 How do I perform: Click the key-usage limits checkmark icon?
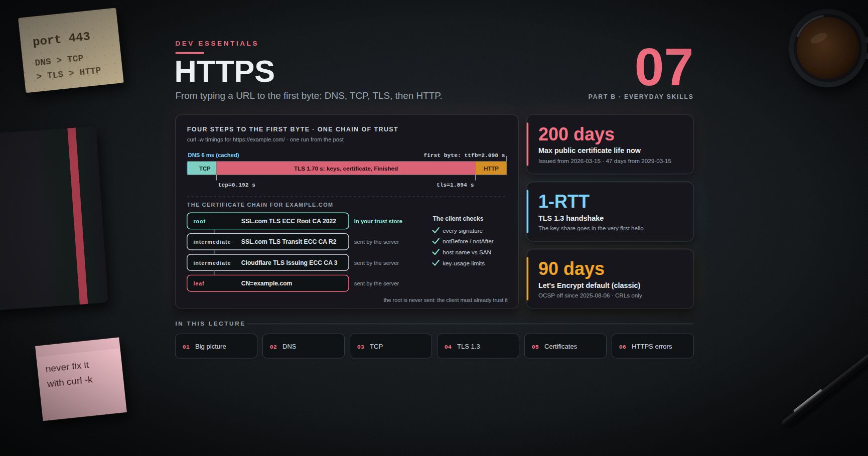click(x=436, y=263)
